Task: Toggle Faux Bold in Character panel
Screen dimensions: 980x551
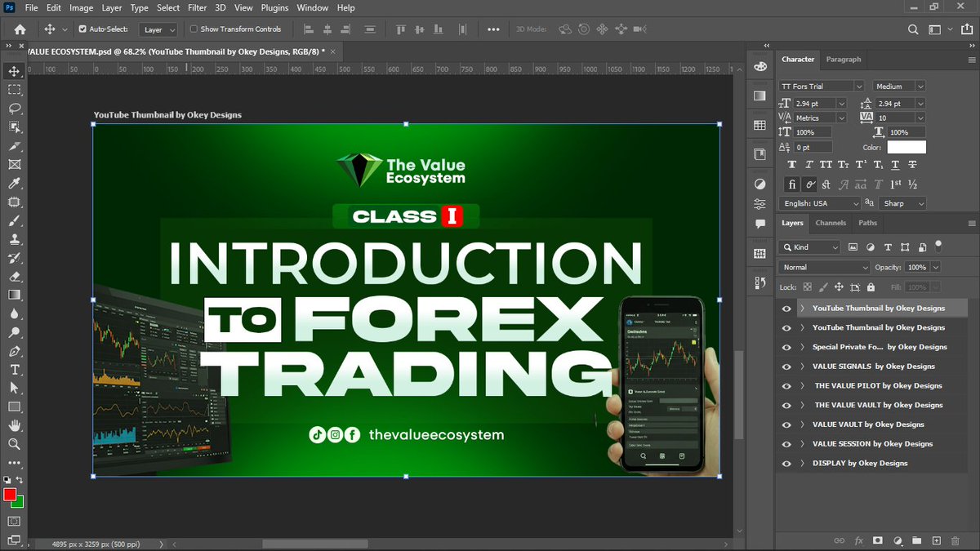Action: click(792, 165)
